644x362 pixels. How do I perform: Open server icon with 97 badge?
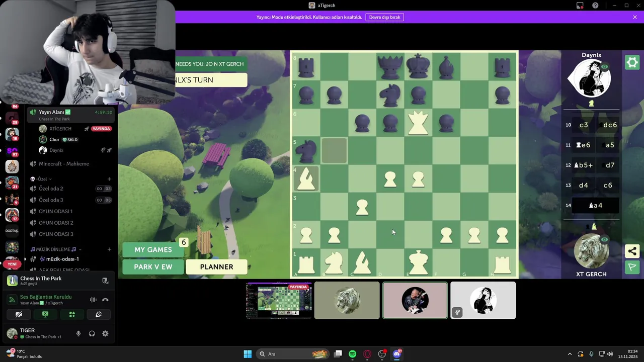pyautogui.click(x=12, y=150)
